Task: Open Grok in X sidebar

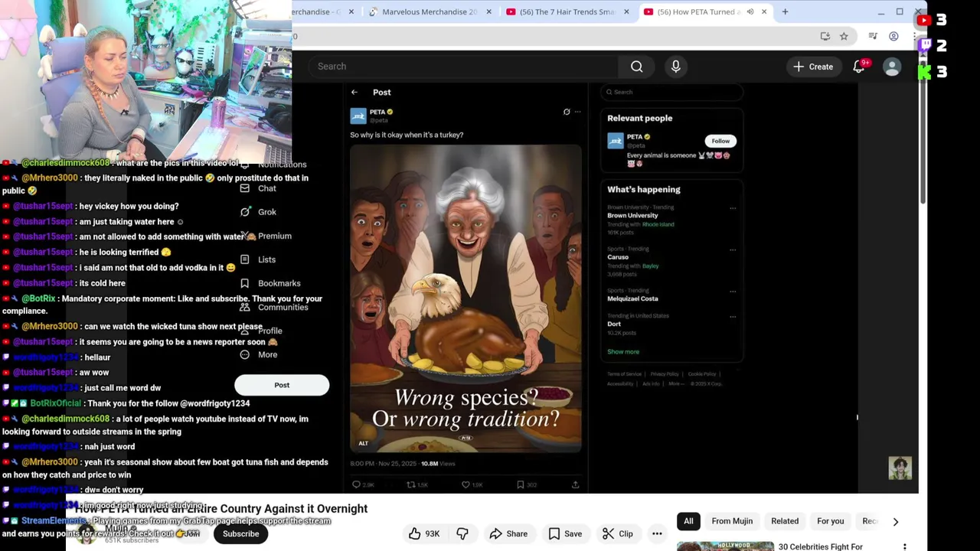Action: coord(259,212)
